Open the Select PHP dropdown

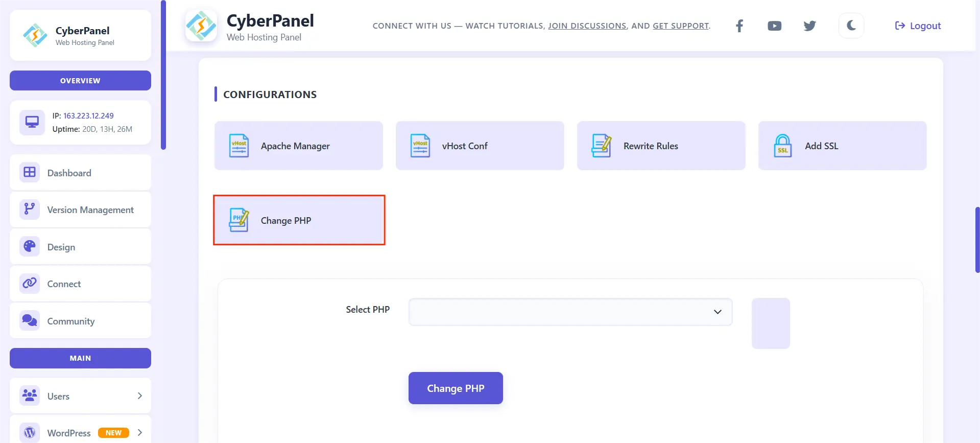(570, 312)
